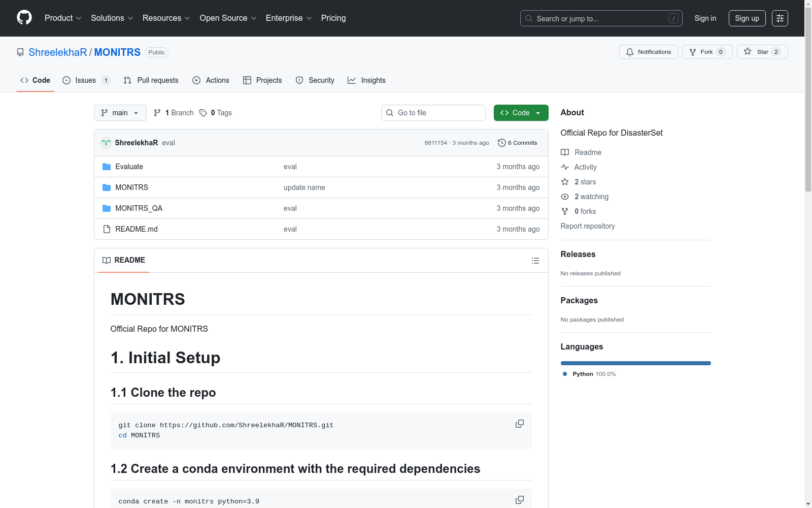Switch to the Pull requests tab

pyautogui.click(x=151, y=80)
